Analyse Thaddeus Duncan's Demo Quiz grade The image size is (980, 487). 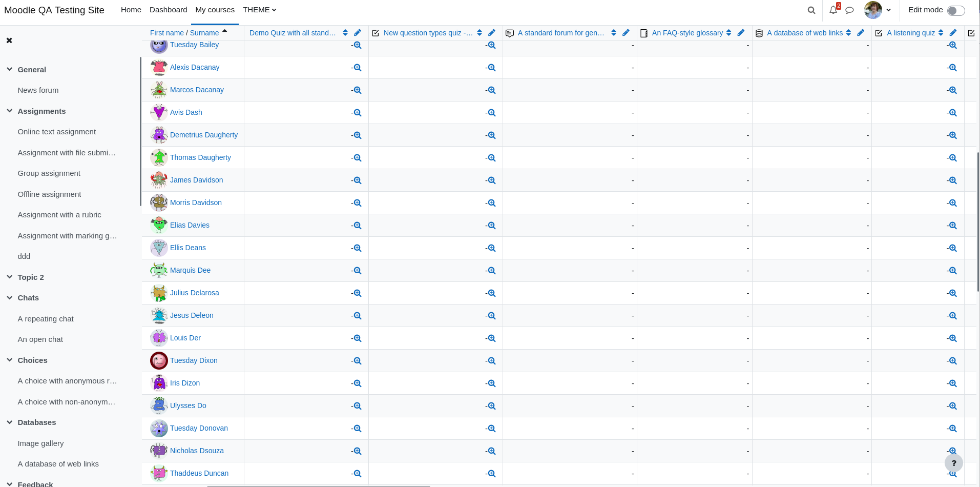(x=358, y=474)
